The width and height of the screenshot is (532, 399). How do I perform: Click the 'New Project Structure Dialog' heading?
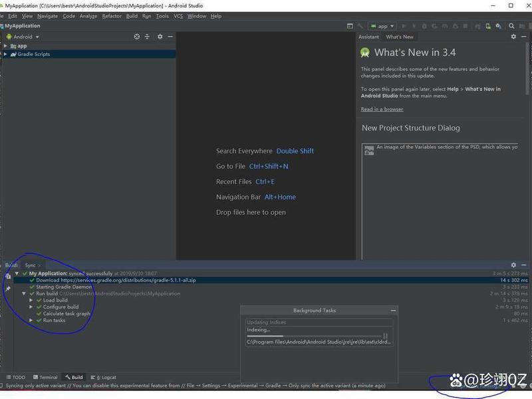411,128
